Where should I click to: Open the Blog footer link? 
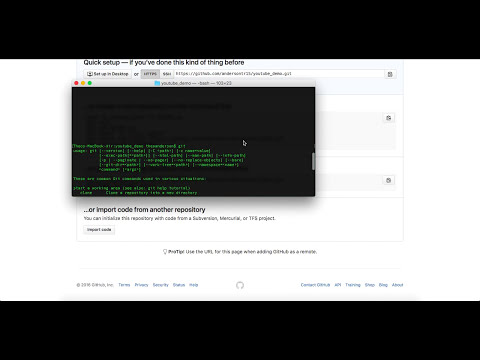click(383, 285)
